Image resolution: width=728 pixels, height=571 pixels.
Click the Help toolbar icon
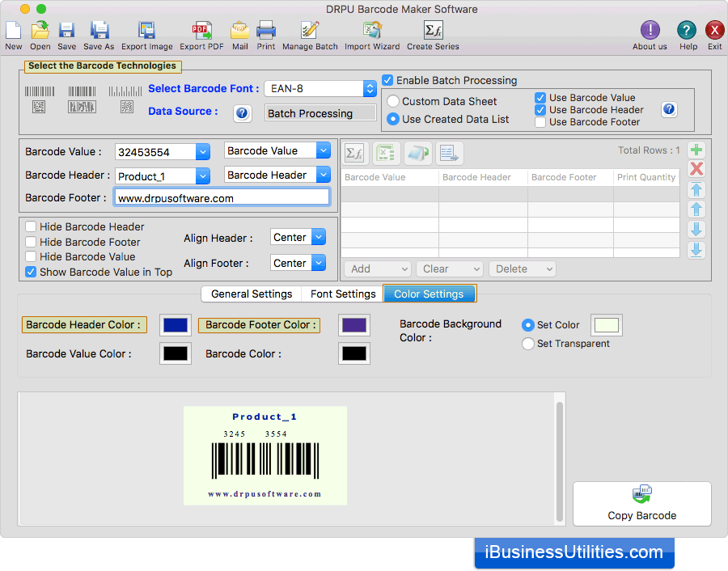[x=686, y=31]
